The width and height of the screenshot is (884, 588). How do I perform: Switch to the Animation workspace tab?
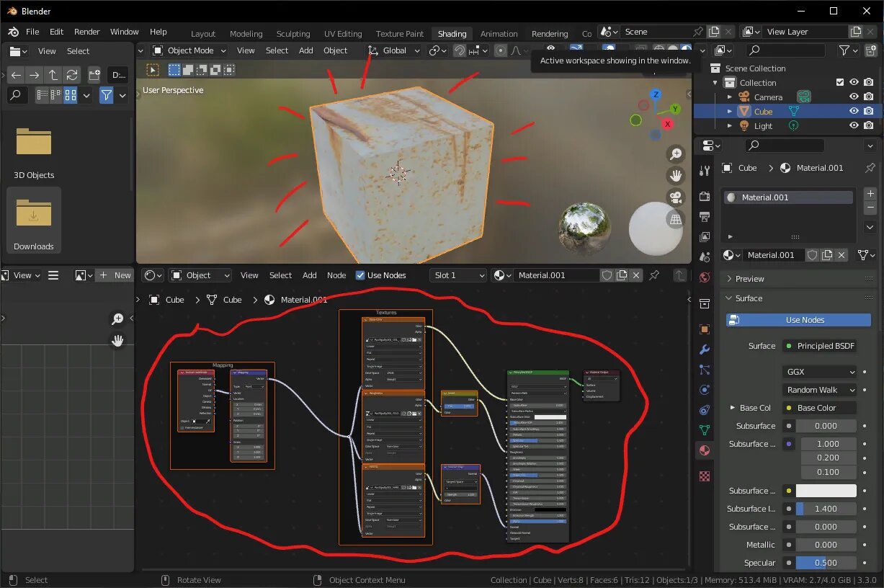coord(499,34)
